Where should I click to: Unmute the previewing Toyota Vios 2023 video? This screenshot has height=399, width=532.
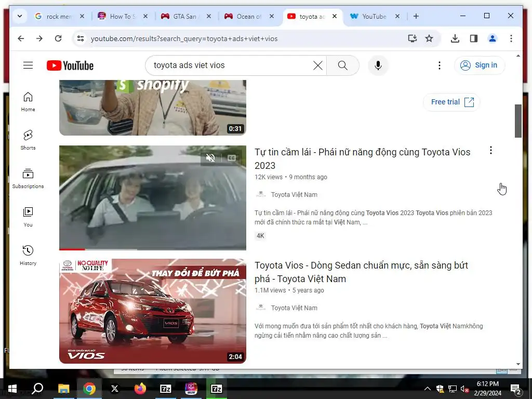coord(210,158)
